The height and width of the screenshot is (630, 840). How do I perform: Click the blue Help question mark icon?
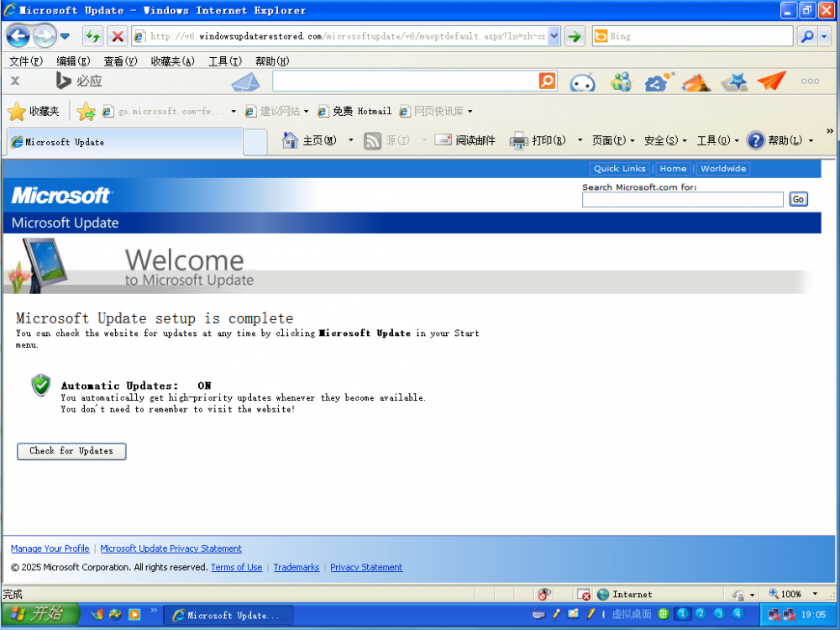coord(755,140)
